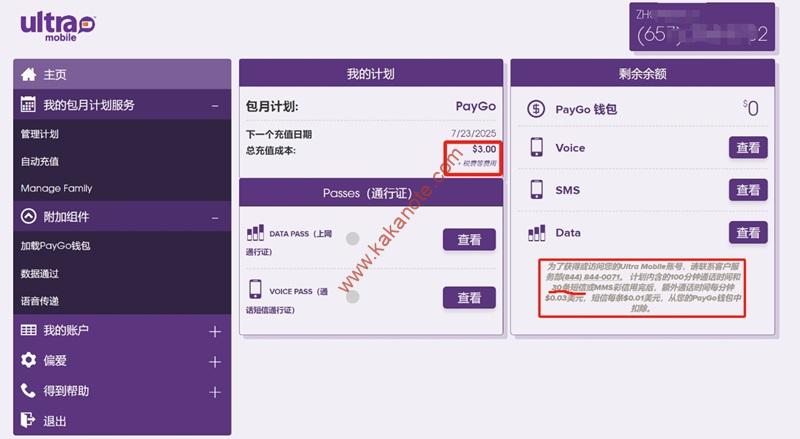This screenshot has height=439, width=800.
Task: Click the 7/23/2025 recharge date
Action: [473, 133]
